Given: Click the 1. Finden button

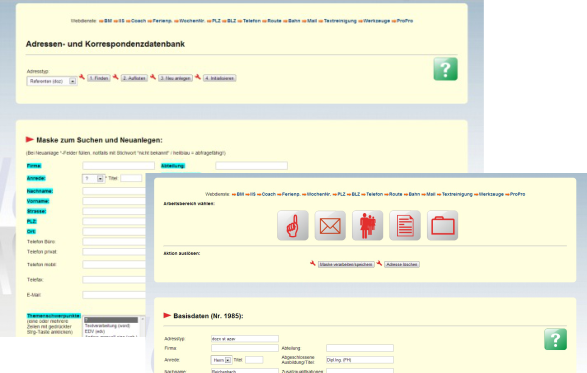Looking at the screenshot, I should tap(99, 78).
